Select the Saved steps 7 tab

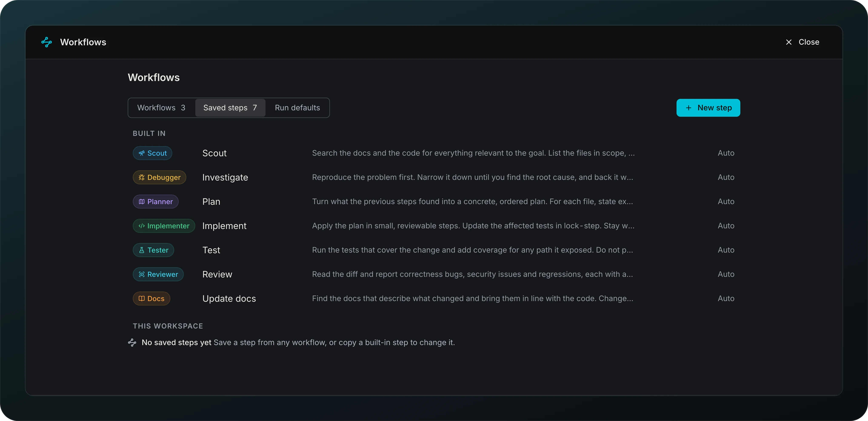click(230, 108)
